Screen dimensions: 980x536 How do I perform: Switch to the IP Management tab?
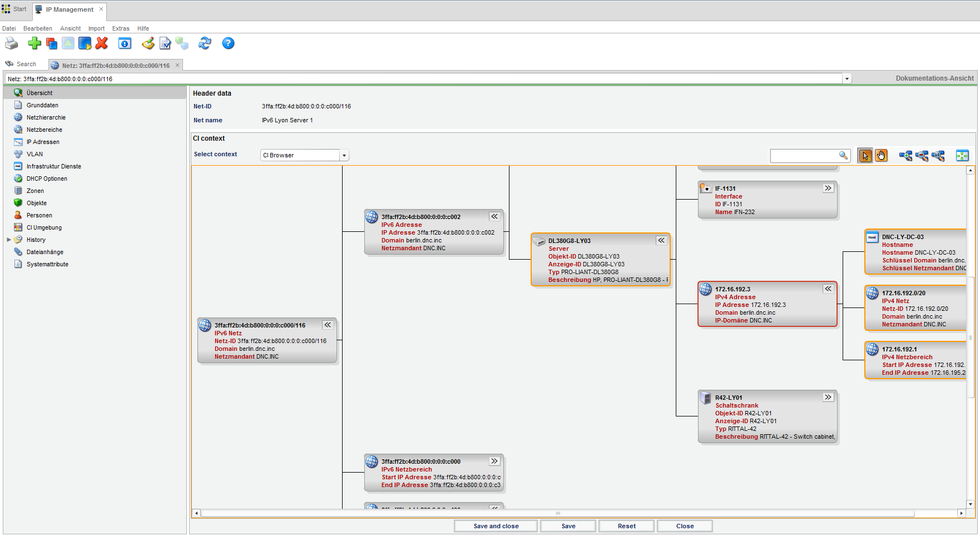click(70, 9)
